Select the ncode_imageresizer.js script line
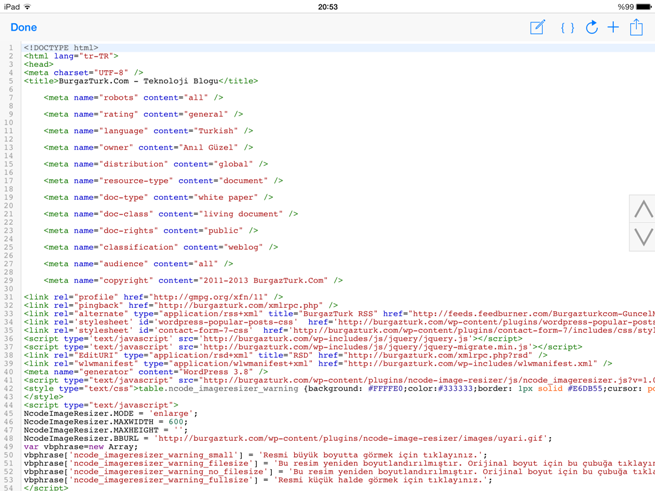The width and height of the screenshot is (655, 491). [x=339, y=380]
